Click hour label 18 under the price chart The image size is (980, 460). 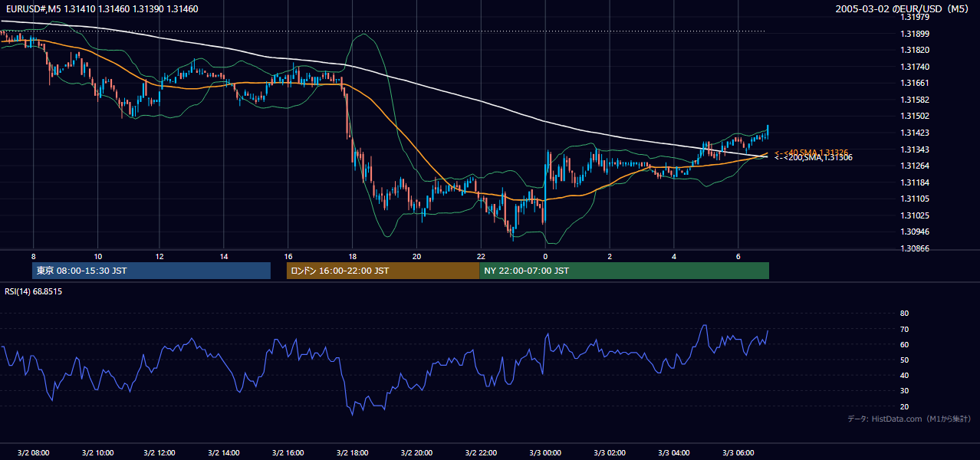[352, 256]
